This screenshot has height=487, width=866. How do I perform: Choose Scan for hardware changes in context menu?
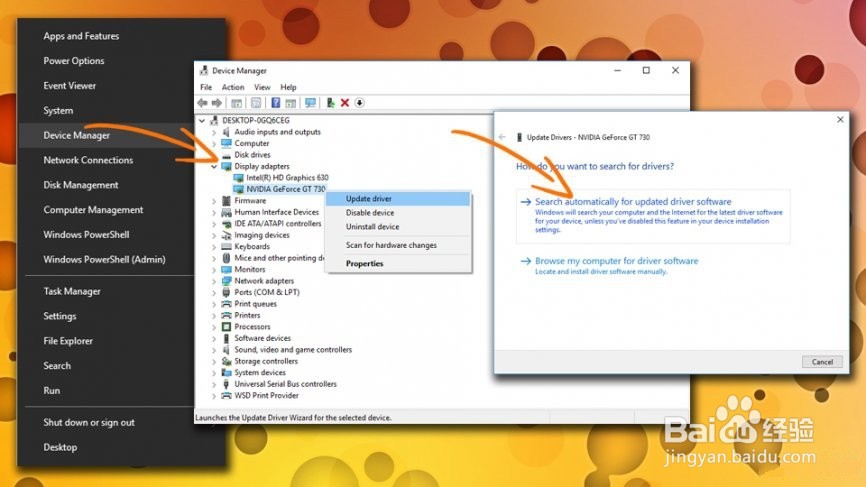tap(398, 245)
